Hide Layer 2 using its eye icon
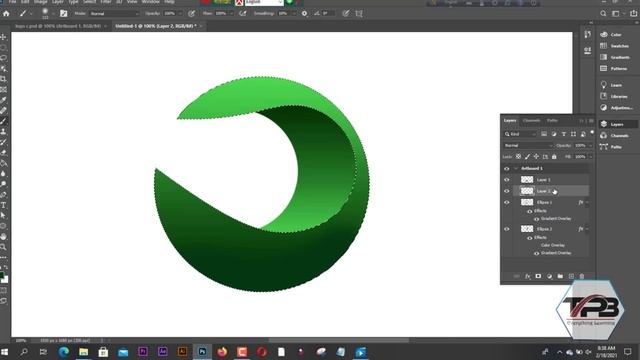 pos(507,191)
